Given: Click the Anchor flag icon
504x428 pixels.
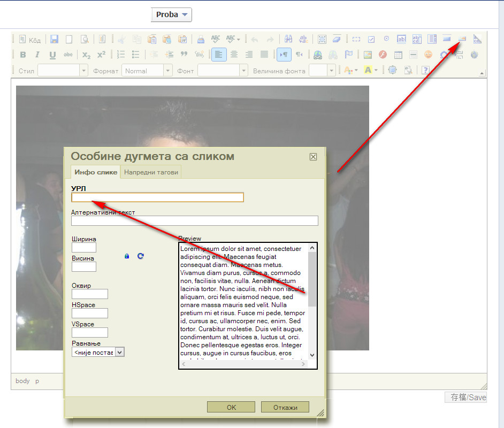Looking at the screenshot, I should click(348, 55).
